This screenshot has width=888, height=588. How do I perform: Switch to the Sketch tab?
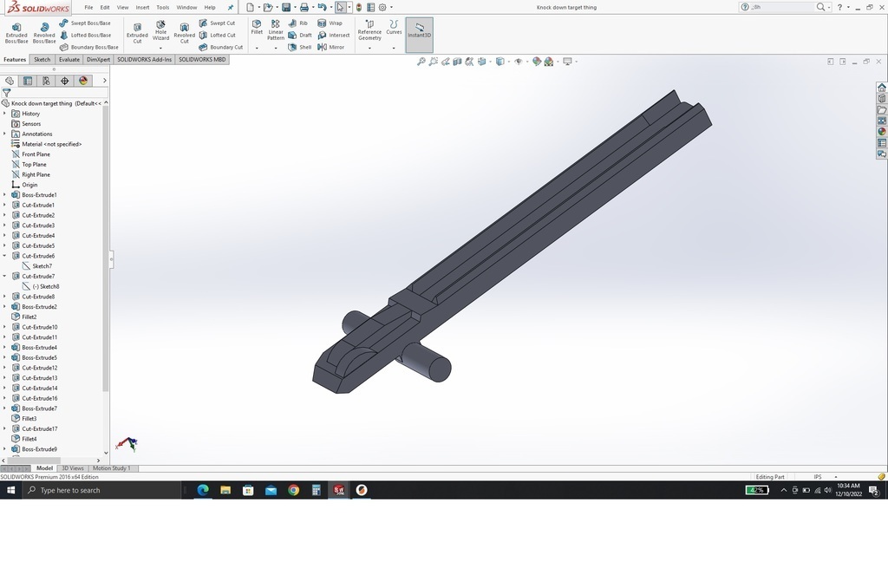point(42,60)
